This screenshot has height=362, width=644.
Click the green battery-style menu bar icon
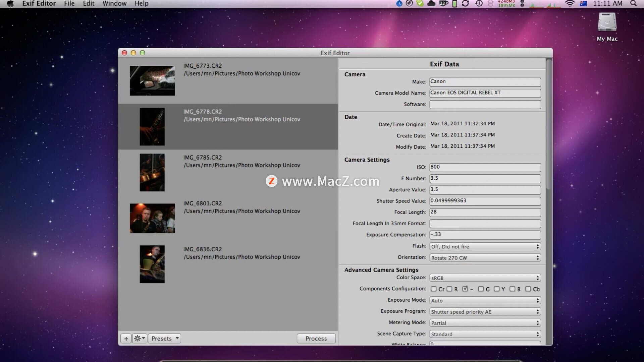tap(454, 3)
